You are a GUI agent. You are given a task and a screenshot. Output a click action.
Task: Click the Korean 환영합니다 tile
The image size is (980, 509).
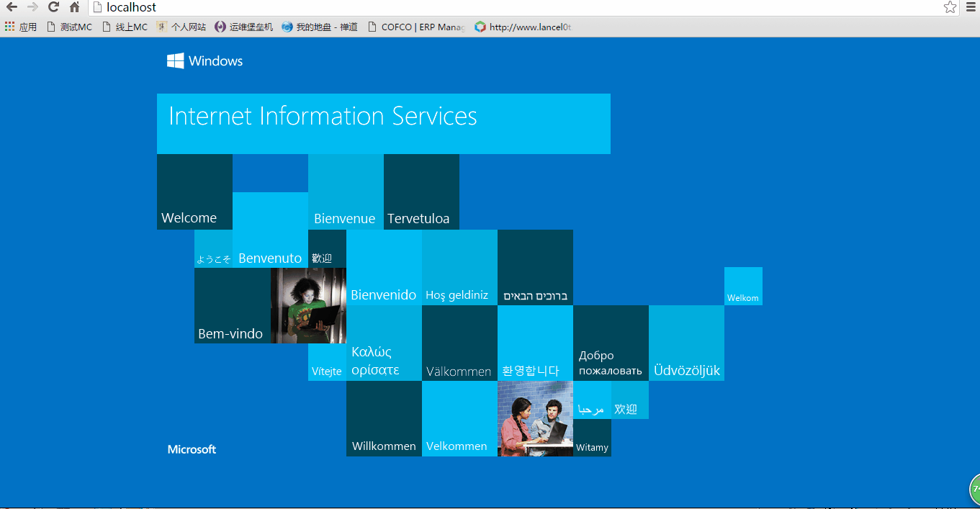(535, 343)
